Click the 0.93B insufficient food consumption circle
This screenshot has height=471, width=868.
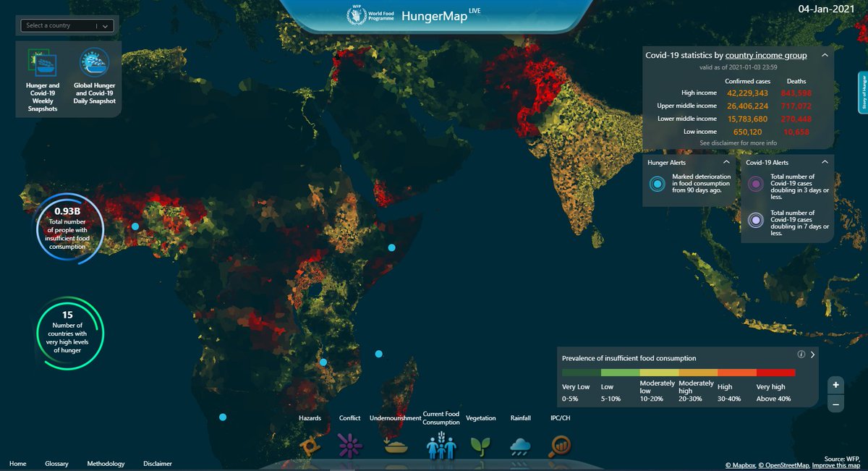[x=69, y=229]
